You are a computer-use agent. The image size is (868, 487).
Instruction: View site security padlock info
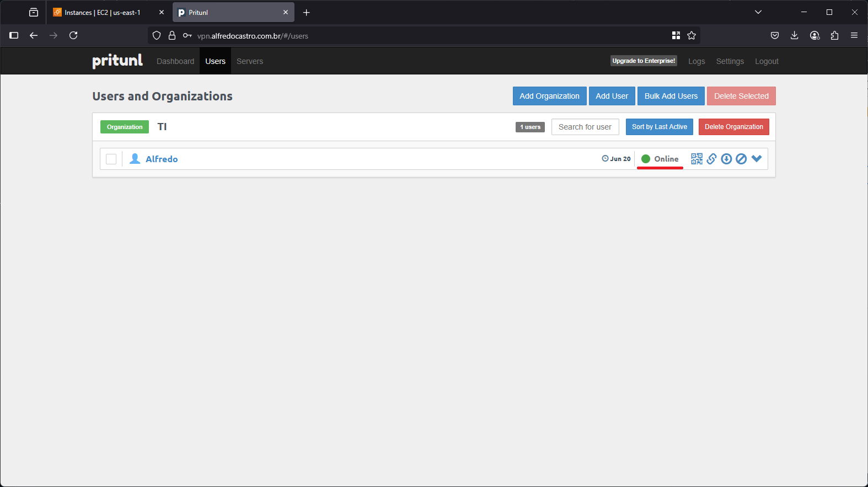(172, 35)
